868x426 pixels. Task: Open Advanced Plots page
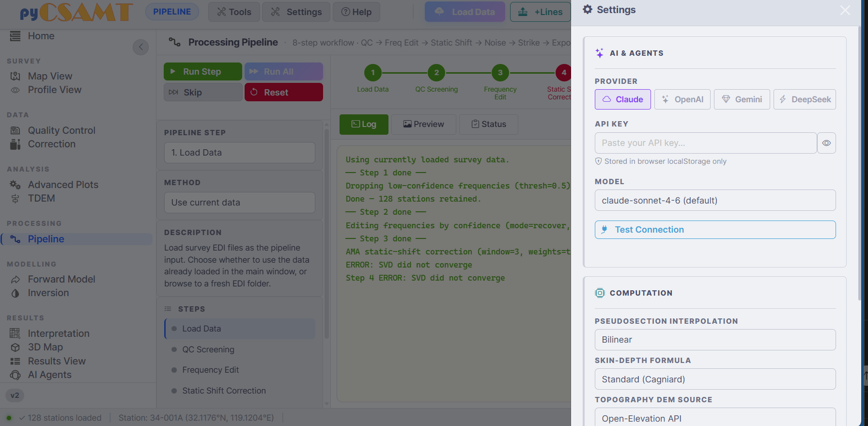63,185
